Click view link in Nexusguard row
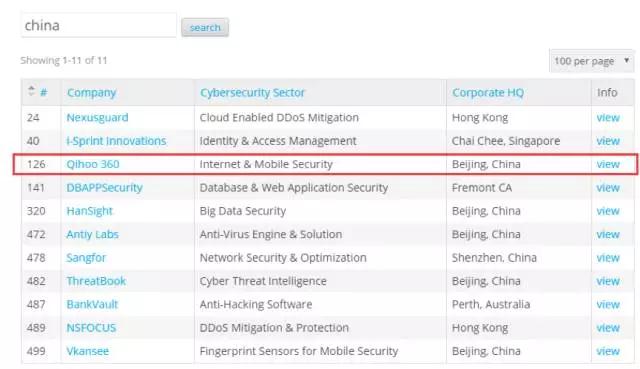Viewport: 640px width, 369px height. [x=608, y=118]
